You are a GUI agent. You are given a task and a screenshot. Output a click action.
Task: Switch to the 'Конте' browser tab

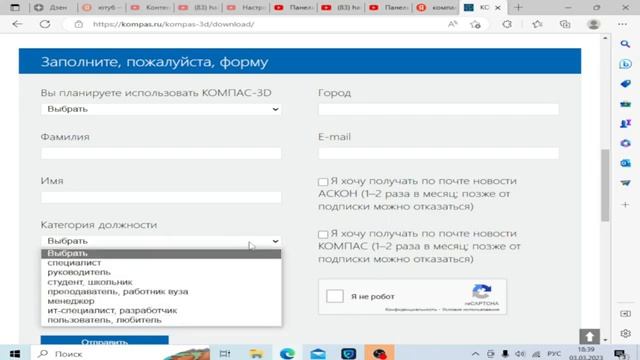coord(150,7)
